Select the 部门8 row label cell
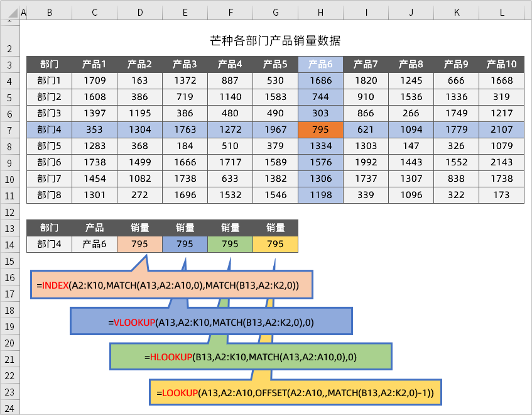 point(49,195)
